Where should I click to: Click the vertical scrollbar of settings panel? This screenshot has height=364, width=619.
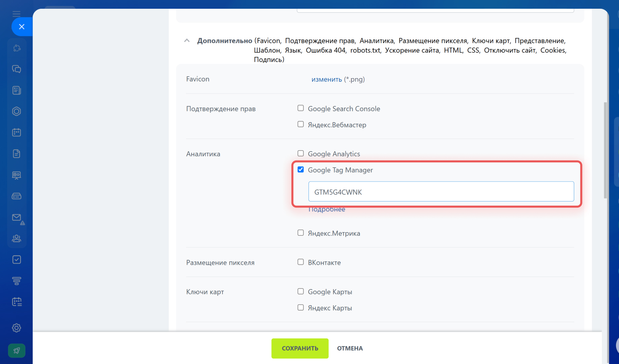(x=605, y=150)
